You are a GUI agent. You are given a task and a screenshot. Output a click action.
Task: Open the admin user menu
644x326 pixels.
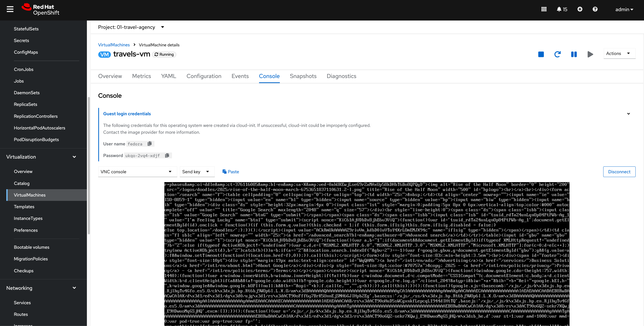(x=624, y=9)
